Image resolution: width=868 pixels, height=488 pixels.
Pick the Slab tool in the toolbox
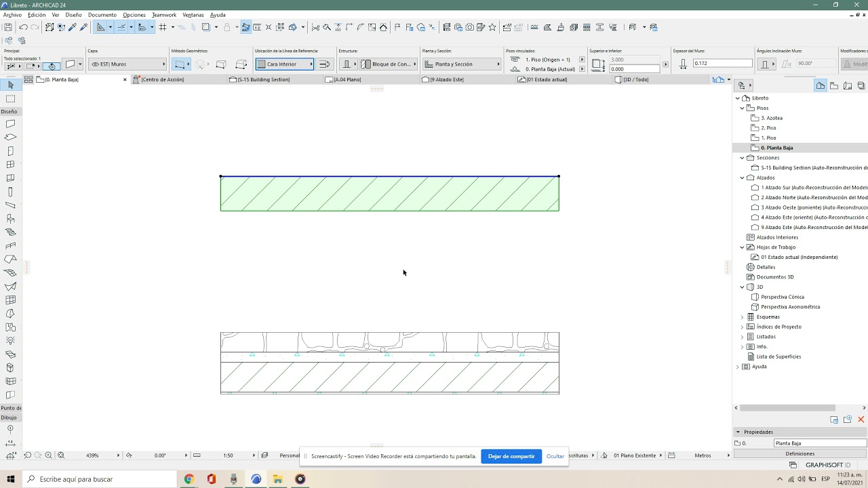click(10, 138)
